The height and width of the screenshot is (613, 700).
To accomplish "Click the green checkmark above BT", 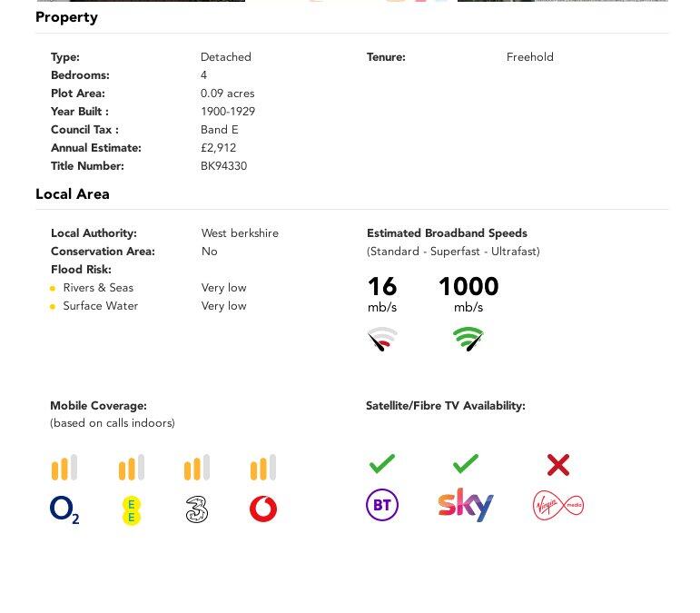I will pos(382,464).
